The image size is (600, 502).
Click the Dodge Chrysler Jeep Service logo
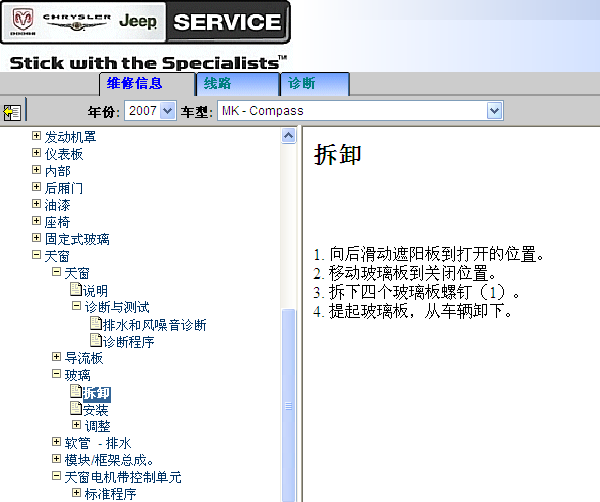(145, 22)
